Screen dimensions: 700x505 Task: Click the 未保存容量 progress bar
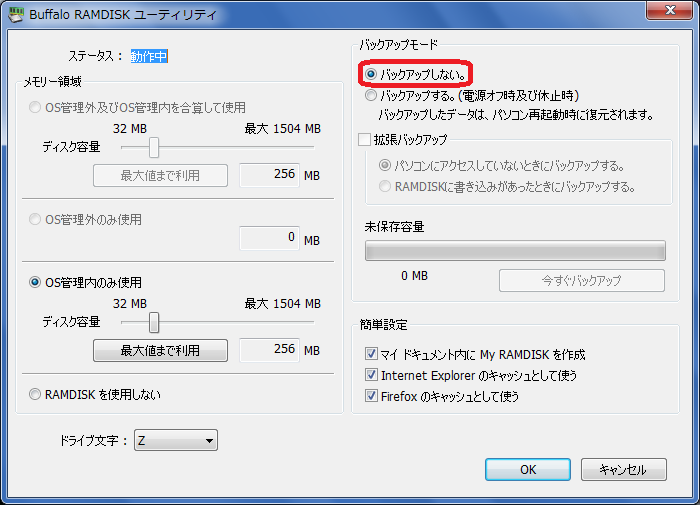[515, 250]
